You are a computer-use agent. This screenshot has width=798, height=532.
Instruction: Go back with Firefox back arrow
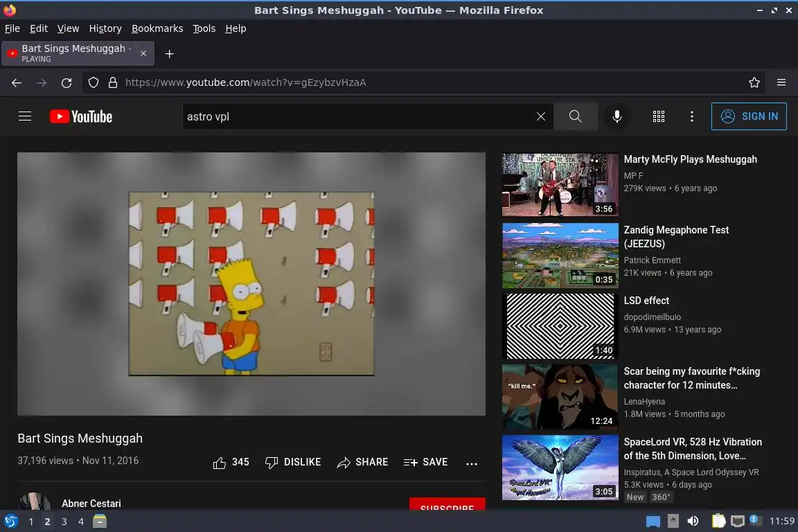click(17, 82)
